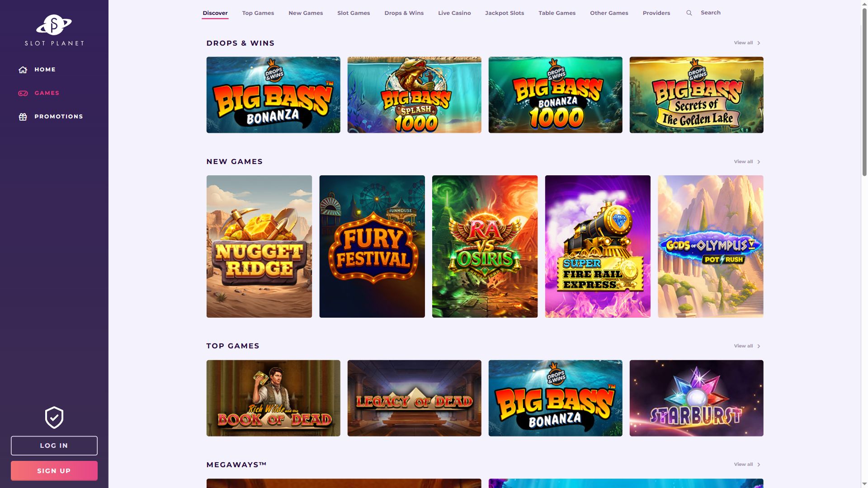Viewport: 868px width, 488px height.
Task: Click the LOG IN button
Action: pos(54,446)
